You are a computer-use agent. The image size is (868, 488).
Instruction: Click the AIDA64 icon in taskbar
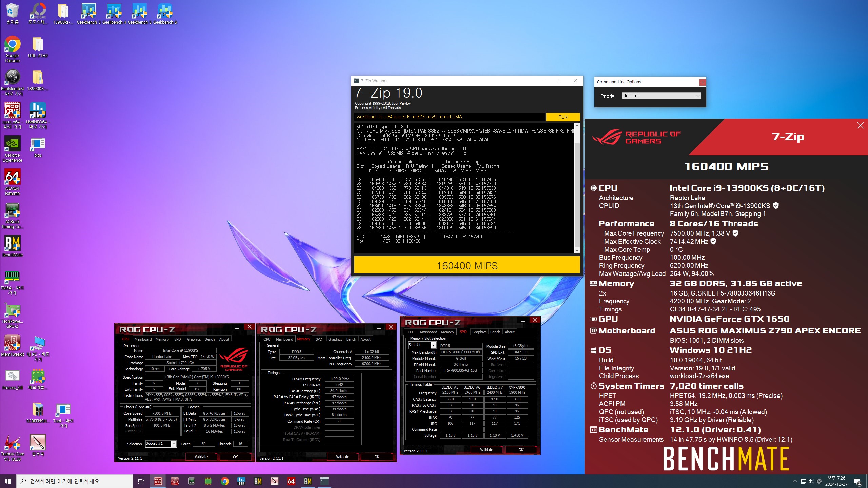(291, 481)
